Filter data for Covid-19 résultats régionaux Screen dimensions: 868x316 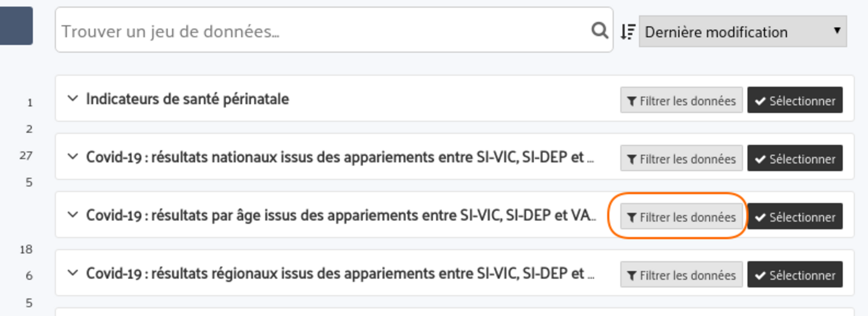[681, 275]
